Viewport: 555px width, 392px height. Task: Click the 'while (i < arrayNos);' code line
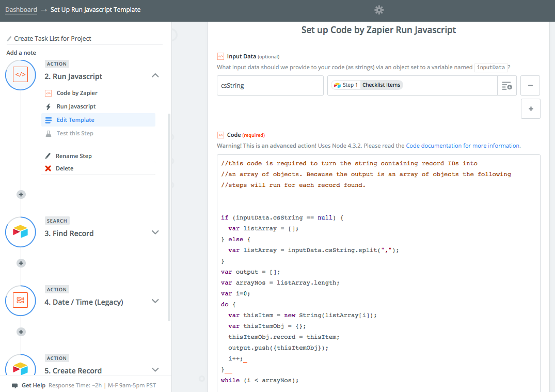(260, 380)
